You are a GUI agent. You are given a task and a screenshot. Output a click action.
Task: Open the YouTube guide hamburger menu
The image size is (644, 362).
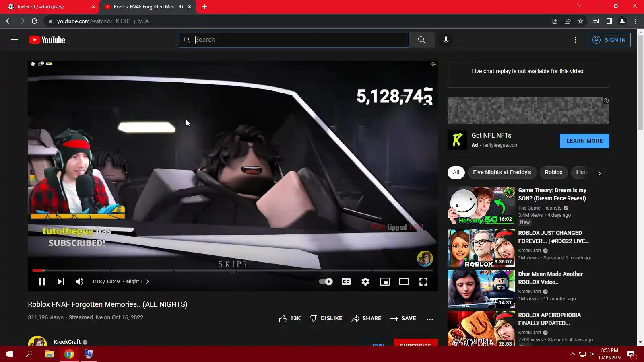(14, 40)
